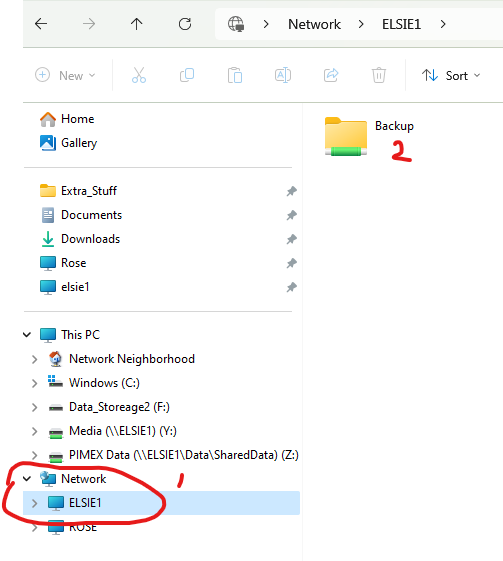The height and width of the screenshot is (561, 503).
Task: Collapse the This PC tree node
Action: pos(27,335)
